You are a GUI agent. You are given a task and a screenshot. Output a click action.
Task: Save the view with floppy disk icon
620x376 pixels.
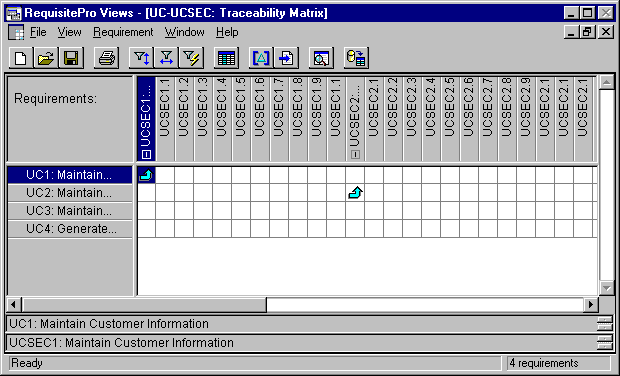pos(71,59)
